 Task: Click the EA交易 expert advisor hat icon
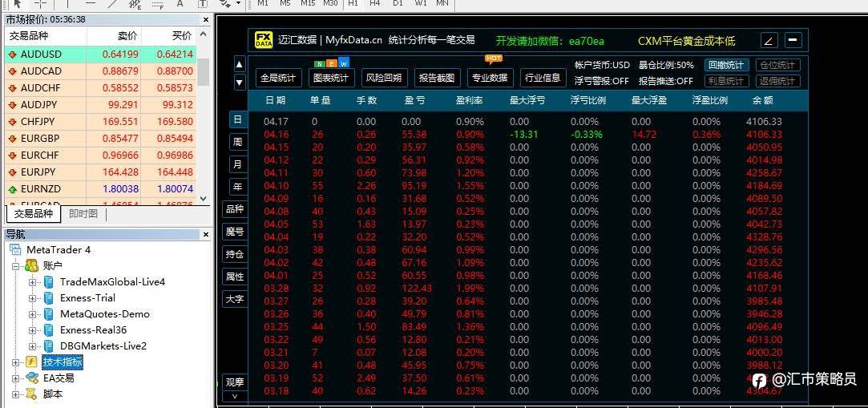point(31,378)
